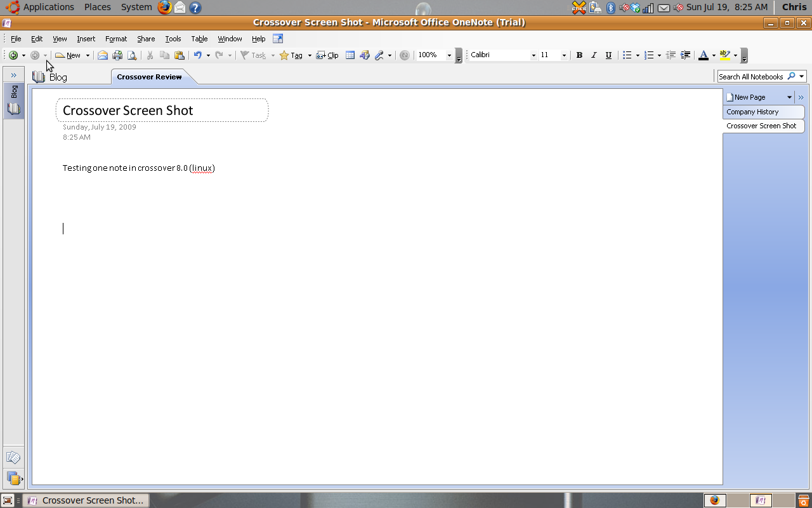Click the note text Testing one note in crossover
This screenshot has width=812, height=508.
point(139,168)
